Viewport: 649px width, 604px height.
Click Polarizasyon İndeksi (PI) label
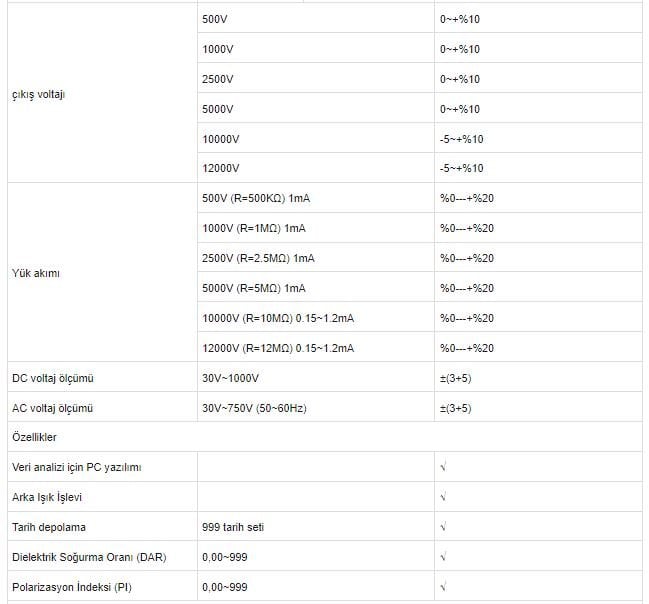[72, 587]
